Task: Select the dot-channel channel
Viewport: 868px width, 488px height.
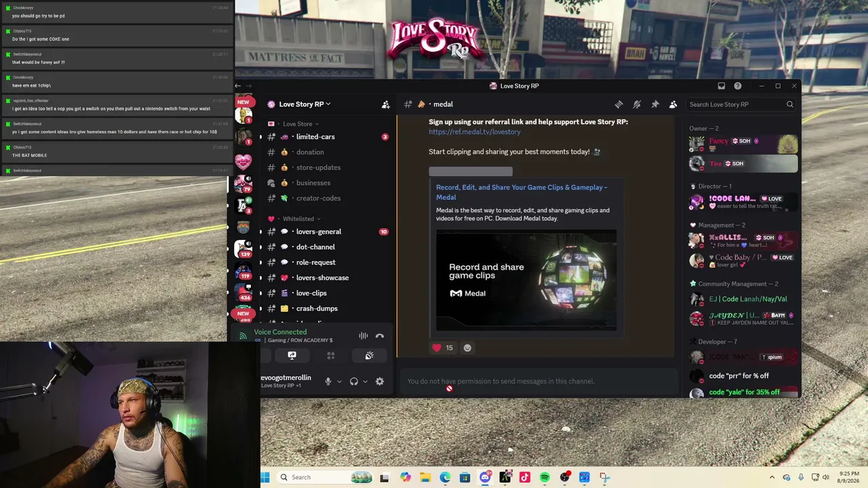Action: tap(328, 247)
